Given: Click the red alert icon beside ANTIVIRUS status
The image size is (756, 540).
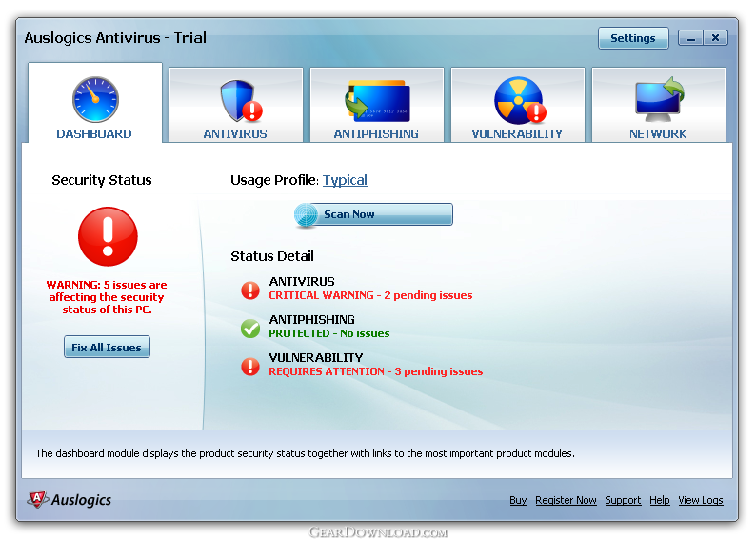Looking at the screenshot, I should pyautogui.click(x=250, y=290).
